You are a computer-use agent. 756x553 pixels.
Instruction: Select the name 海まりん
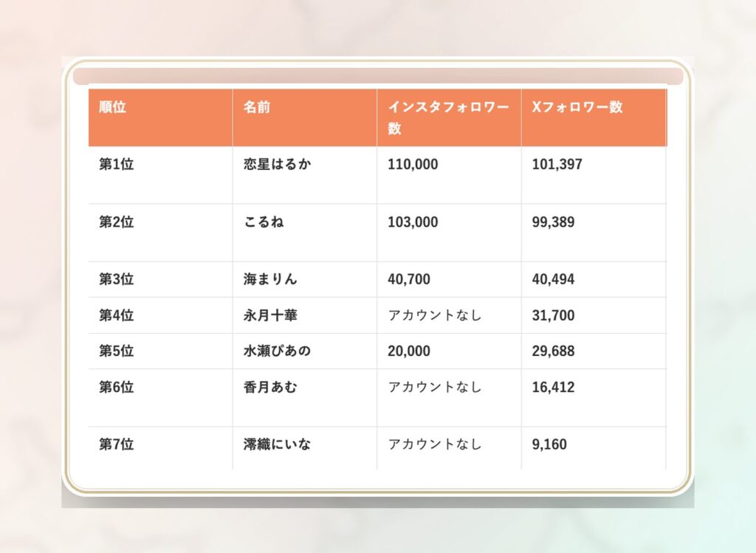(x=270, y=280)
